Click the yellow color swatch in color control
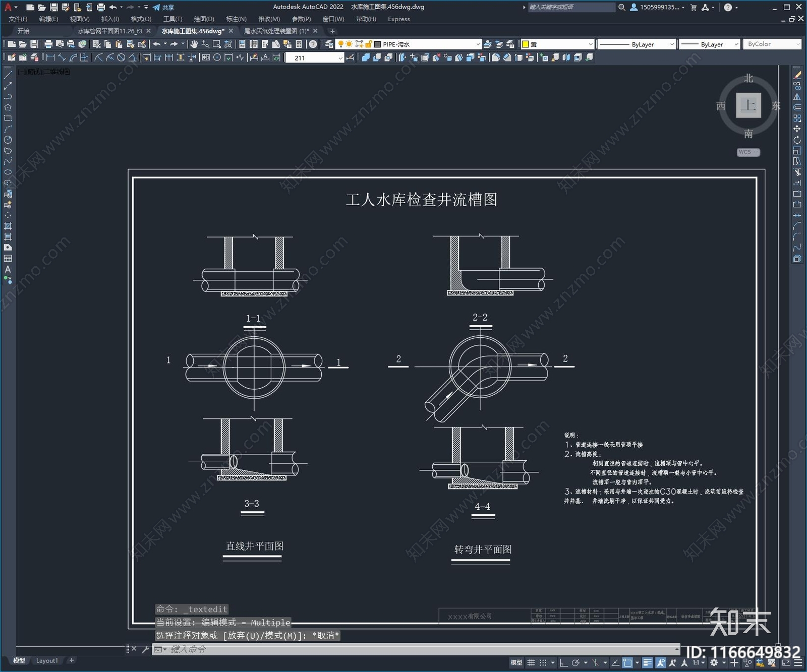This screenshot has height=672, width=807. click(x=525, y=44)
